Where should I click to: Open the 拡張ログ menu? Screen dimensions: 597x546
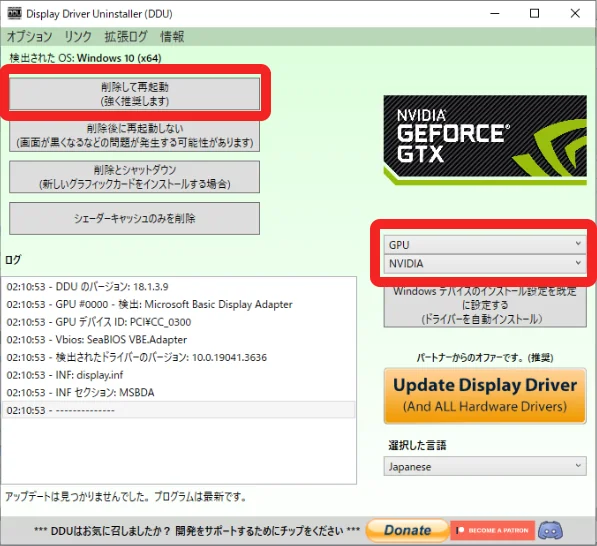coord(126,37)
